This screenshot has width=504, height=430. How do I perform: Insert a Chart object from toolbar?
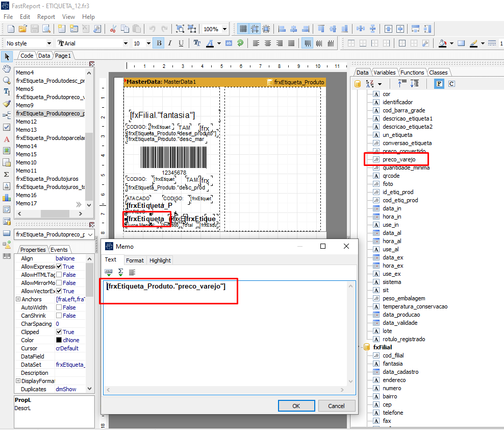[x=7, y=198]
